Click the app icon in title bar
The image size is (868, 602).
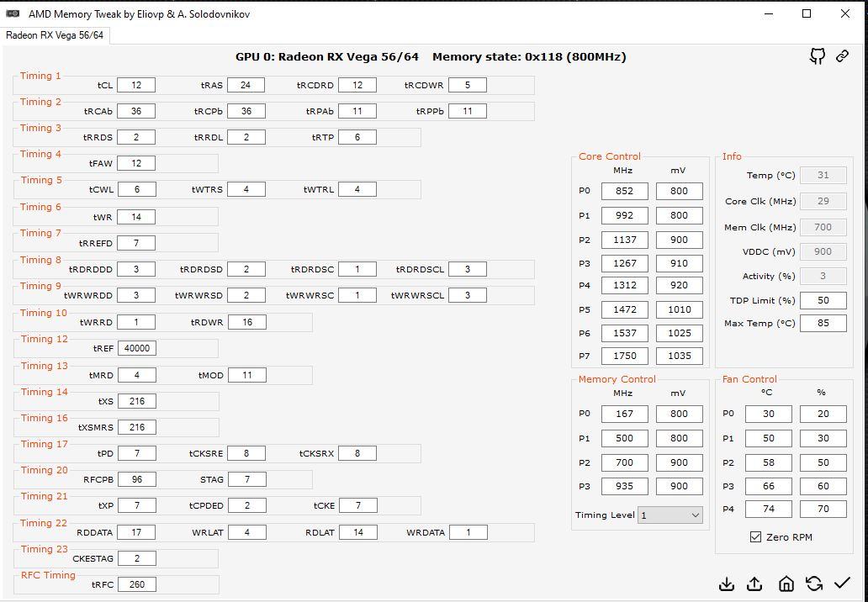click(x=13, y=13)
